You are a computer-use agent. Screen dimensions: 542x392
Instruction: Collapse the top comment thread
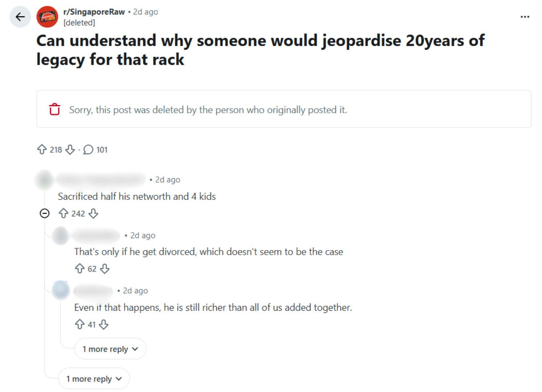click(45, 213)
